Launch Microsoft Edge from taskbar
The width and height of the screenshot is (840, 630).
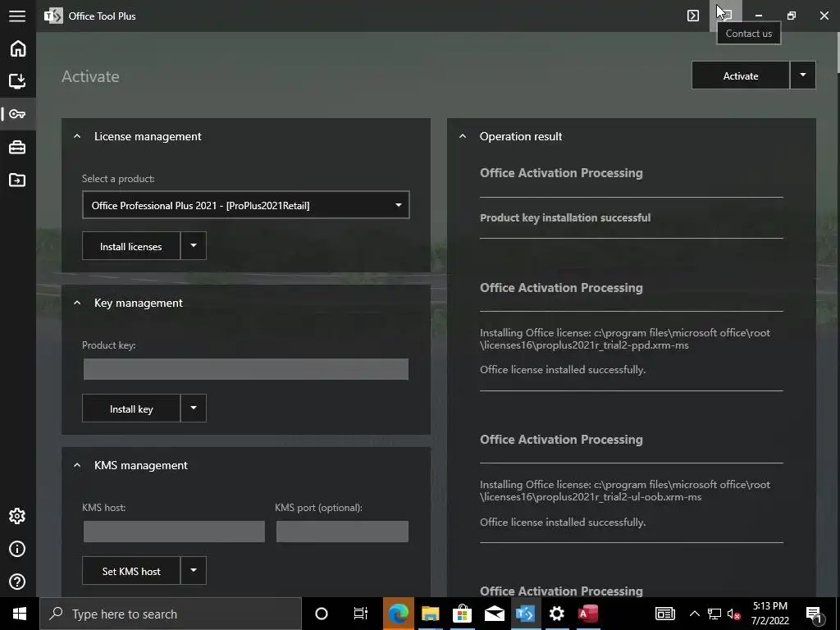[x=398, y=614]
